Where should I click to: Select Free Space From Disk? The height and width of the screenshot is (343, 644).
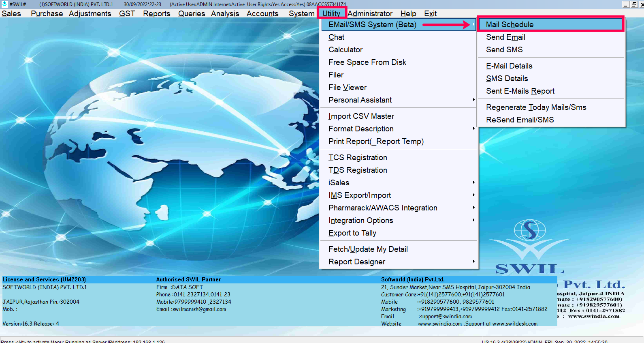399,62
